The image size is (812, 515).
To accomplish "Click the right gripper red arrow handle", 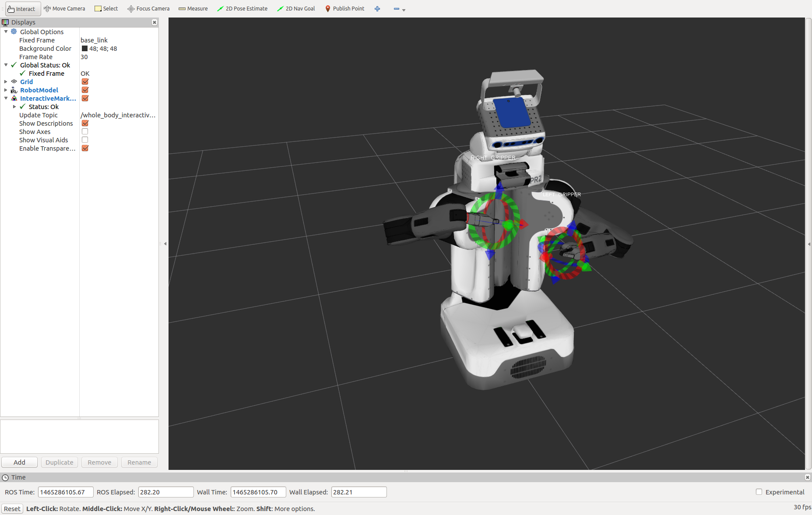I will pyautogui.click(x=523, y=224).
